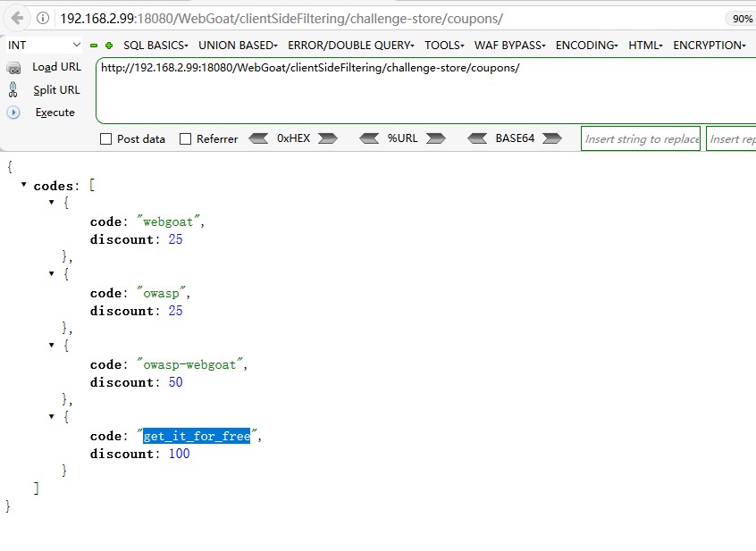The image size is (756, 551).
Task: Collapse the codes array triangle
Action: [x=23, y=185]
